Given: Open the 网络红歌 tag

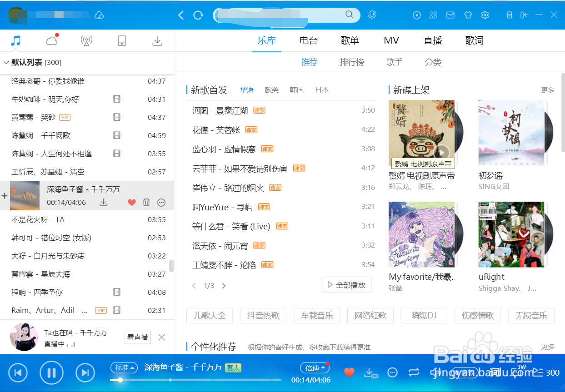Looking at the screenshot, I should pos(370,315).
